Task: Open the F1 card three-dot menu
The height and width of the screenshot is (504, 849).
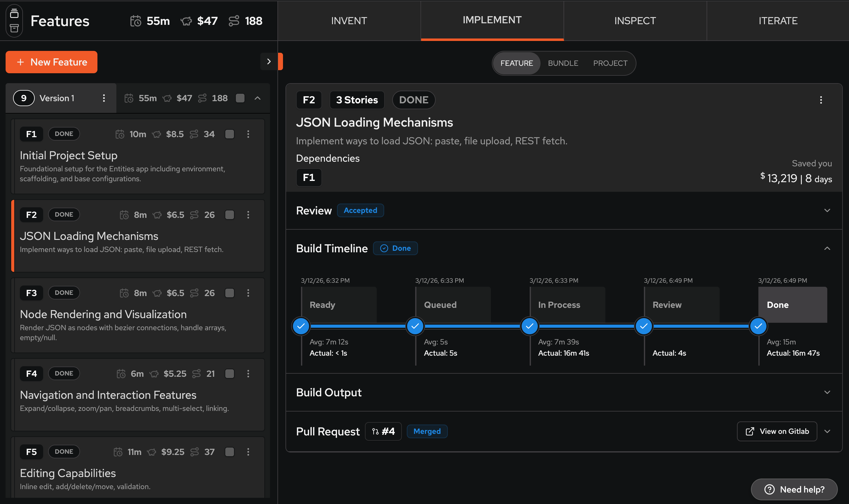Action: 248,134
